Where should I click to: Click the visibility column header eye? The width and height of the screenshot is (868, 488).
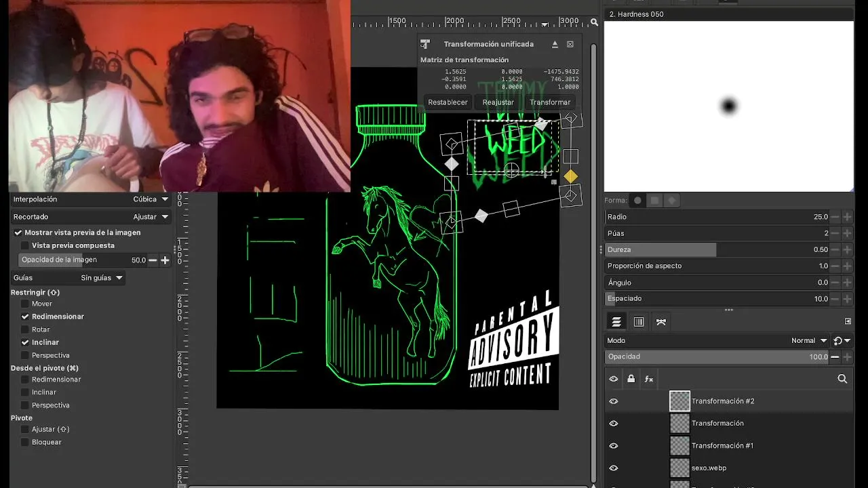(614, 379)
